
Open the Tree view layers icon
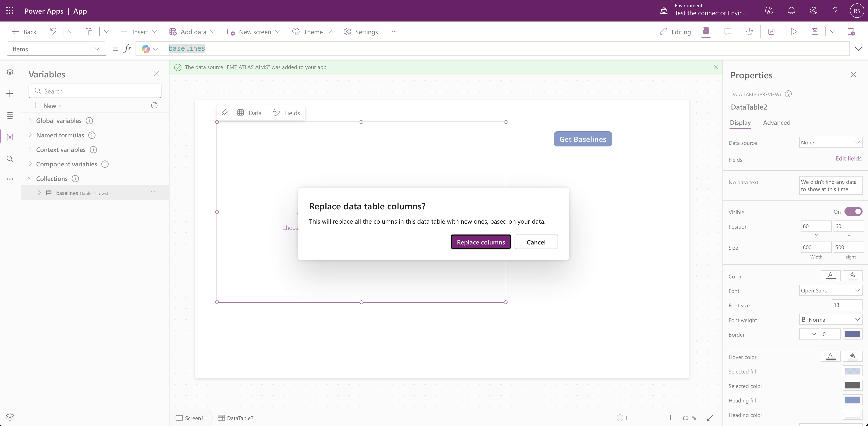(10, 72)
